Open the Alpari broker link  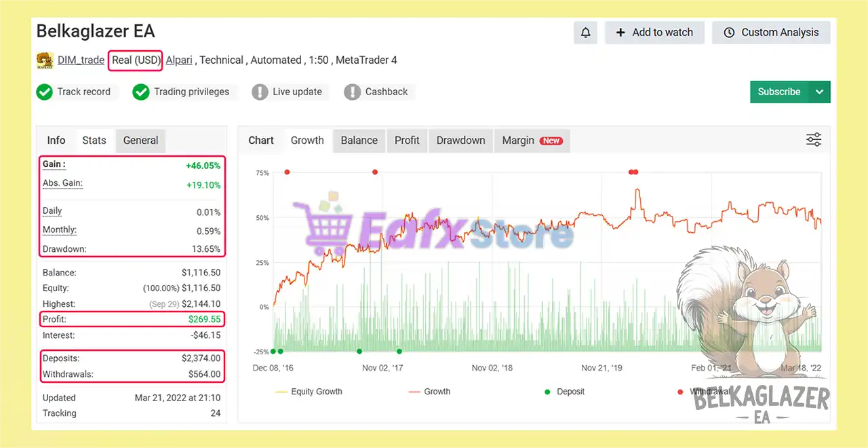pos(180,60)
